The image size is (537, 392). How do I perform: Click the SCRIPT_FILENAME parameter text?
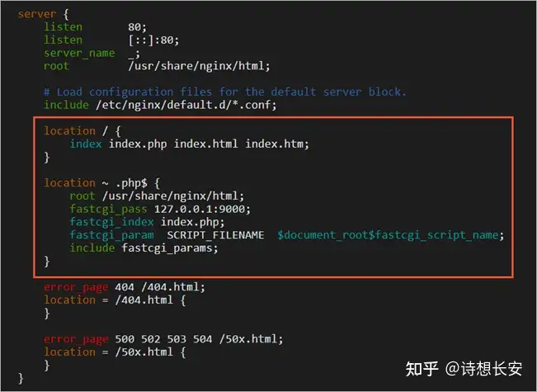214,235
